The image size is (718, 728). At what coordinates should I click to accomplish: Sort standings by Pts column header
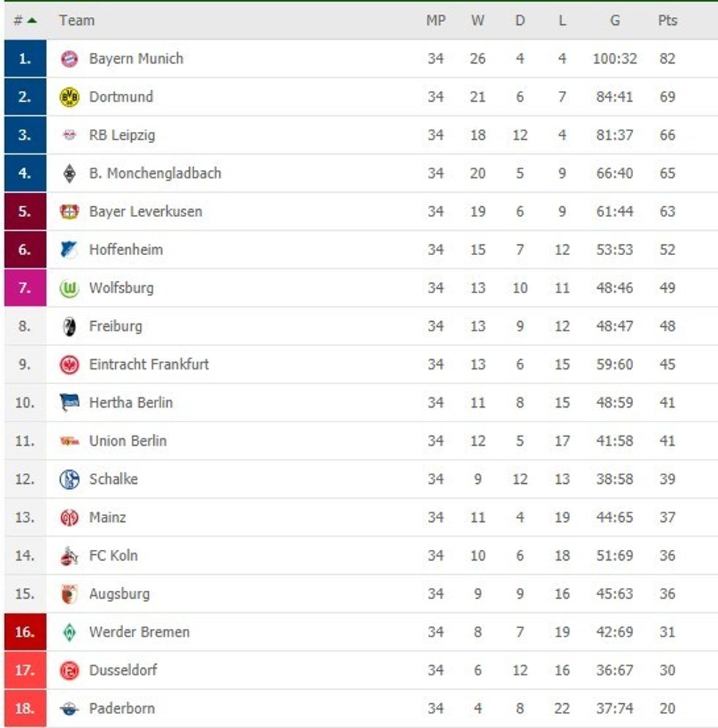667,21
